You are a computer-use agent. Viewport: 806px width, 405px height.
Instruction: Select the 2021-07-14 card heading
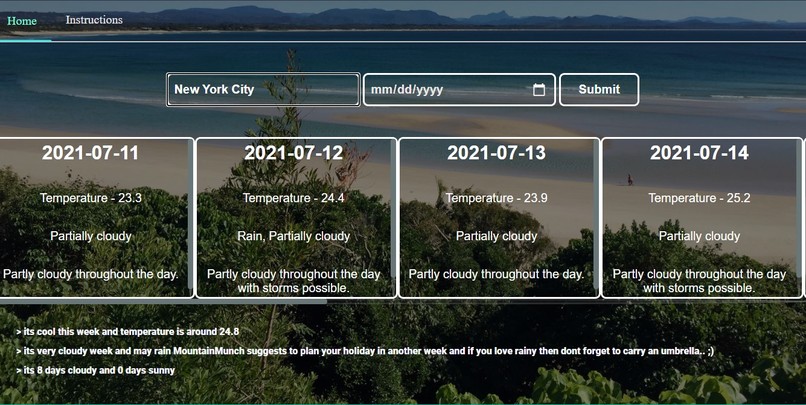pyautogui.click(x=699, y=153)
